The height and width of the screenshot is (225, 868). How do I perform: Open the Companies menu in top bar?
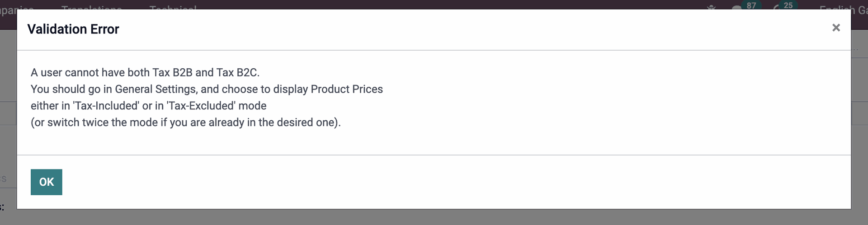[17, 8]
